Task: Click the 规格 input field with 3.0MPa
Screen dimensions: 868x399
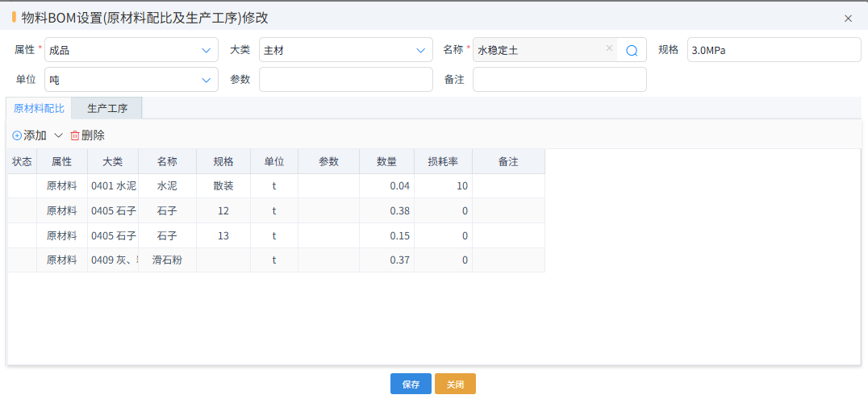Action: pyautogui.click(x=774, y=50)
